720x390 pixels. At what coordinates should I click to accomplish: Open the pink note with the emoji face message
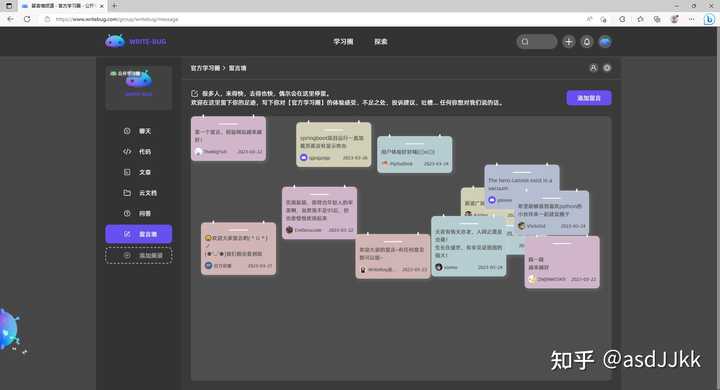(238, 249)
